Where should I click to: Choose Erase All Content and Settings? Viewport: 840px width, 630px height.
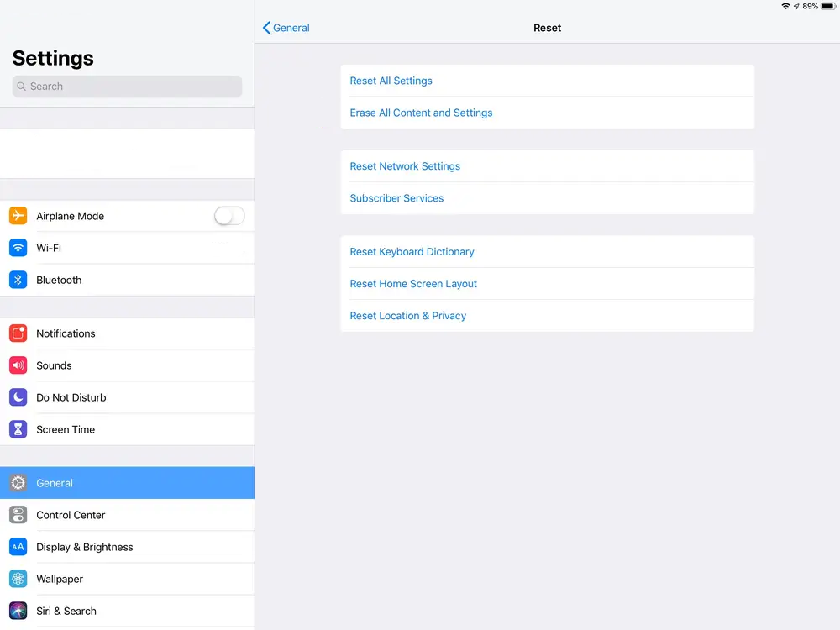[x=421, y=113]
